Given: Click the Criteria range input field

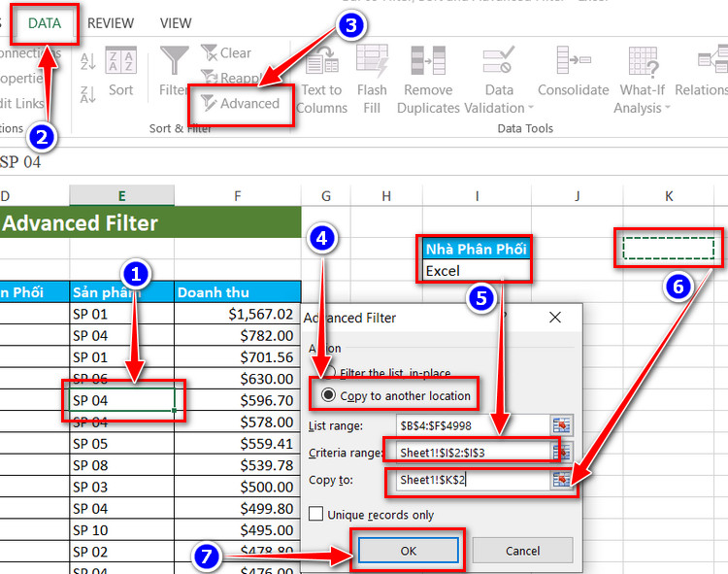Looking at the screenshot, I should [x=474, y=453].
